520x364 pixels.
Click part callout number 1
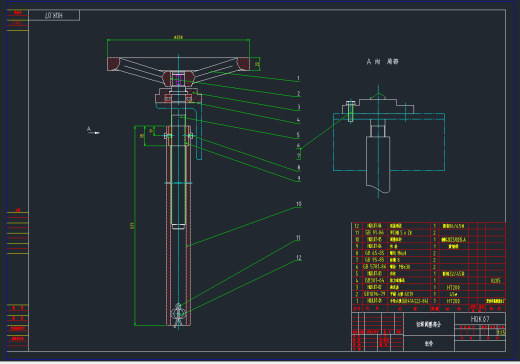tap(298, 78)
